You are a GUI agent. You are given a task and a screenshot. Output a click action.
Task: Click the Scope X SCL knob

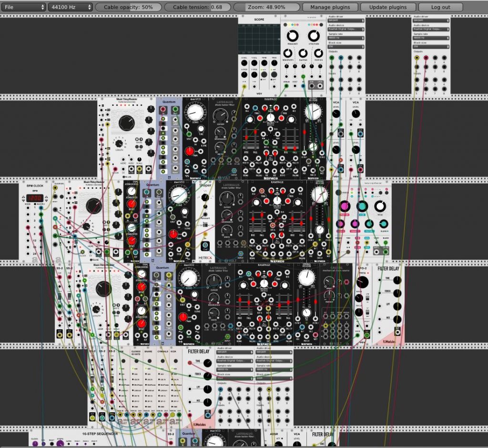pos(244,63)
